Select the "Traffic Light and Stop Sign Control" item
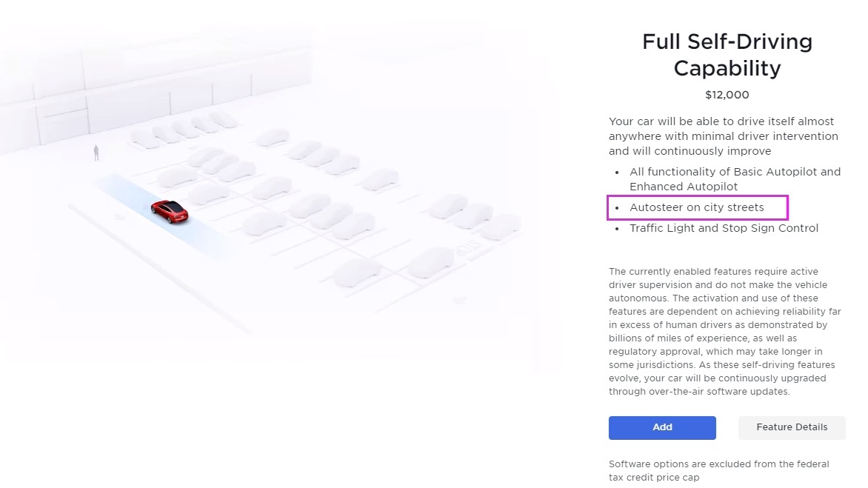This screenshot has height=488, width=868. pyautogui.click(x=724, y=228)
